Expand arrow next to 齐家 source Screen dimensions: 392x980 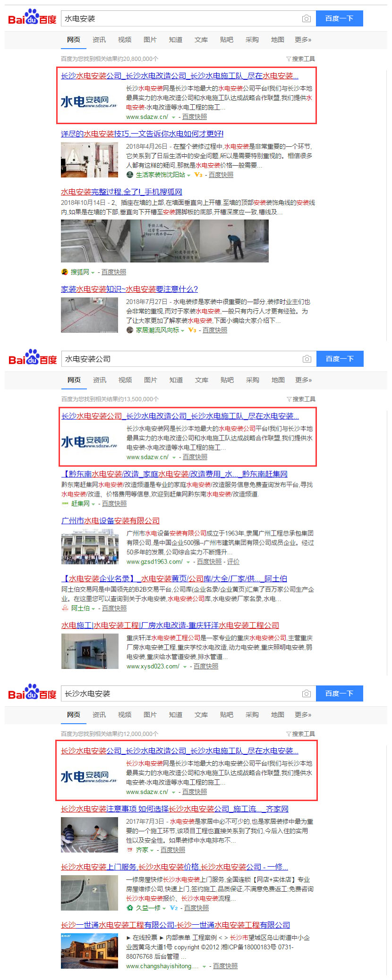pos(152,850)
